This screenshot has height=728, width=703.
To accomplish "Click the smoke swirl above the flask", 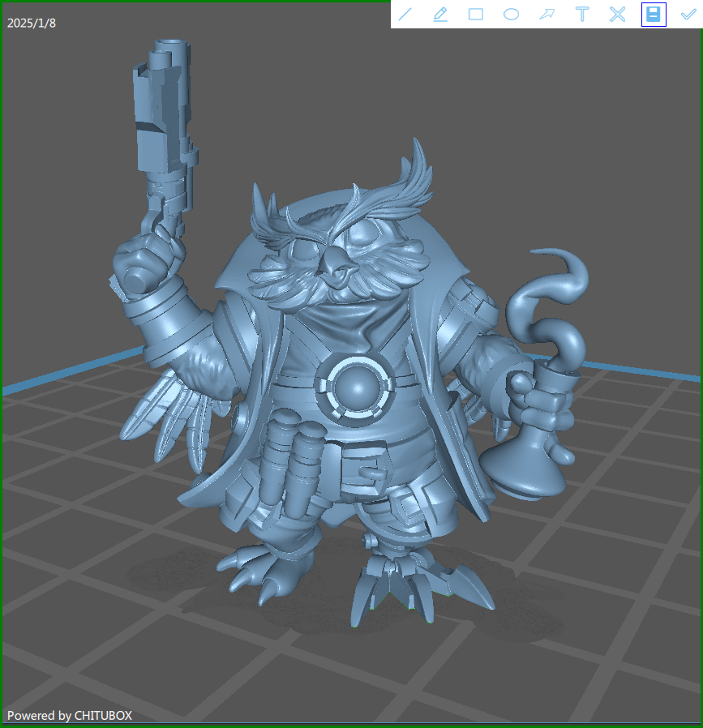I will pos(559,300).
